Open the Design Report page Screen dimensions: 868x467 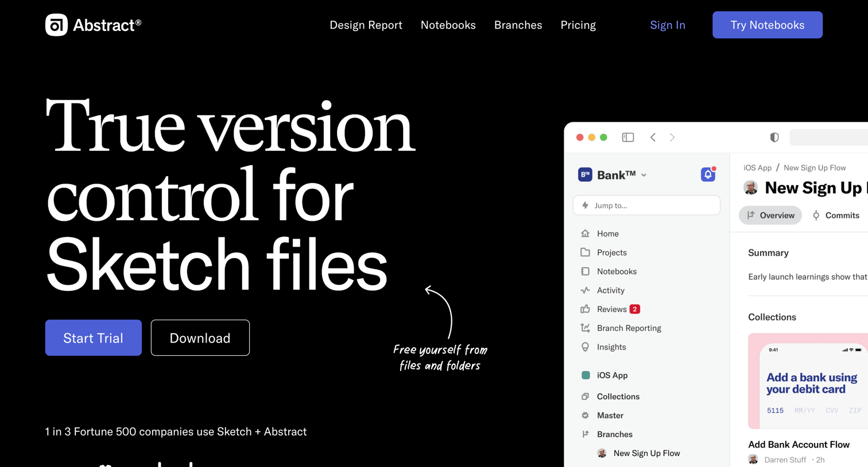tap(366, 25)
